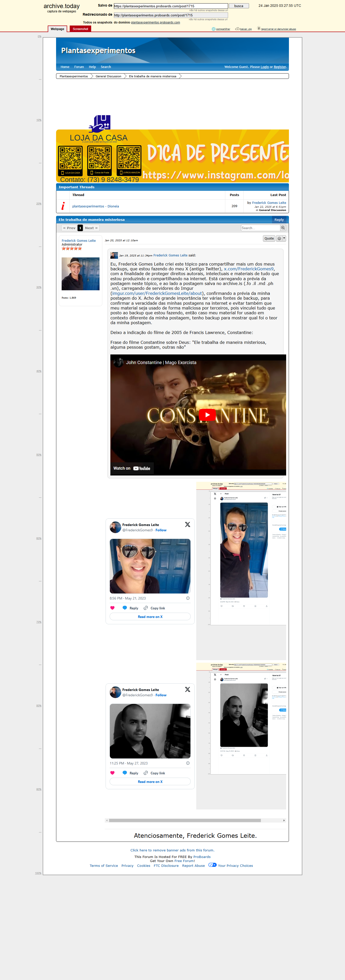Click the Copy link chain icon on the May 27 tweet
The image size is (345, 980).
click(146, 773)
